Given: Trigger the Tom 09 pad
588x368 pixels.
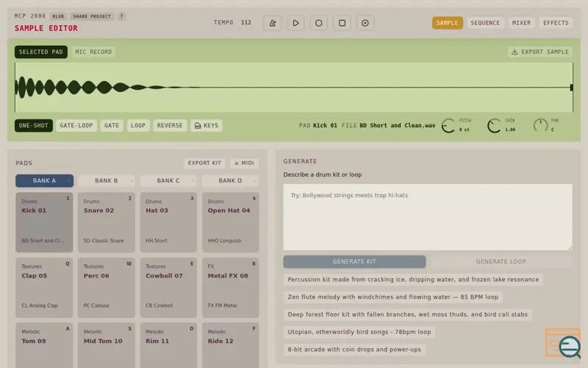Looking at the screenshot, I should [x=44, y=345].
